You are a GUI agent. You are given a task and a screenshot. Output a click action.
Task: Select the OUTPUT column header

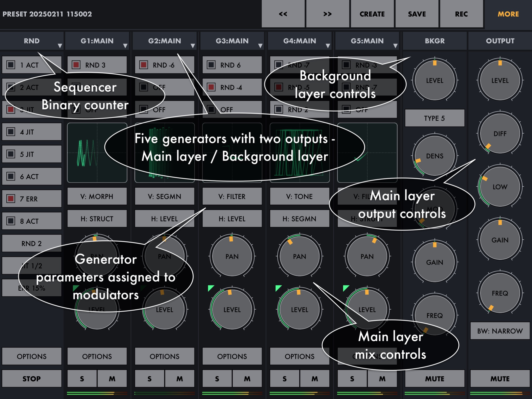500,41
